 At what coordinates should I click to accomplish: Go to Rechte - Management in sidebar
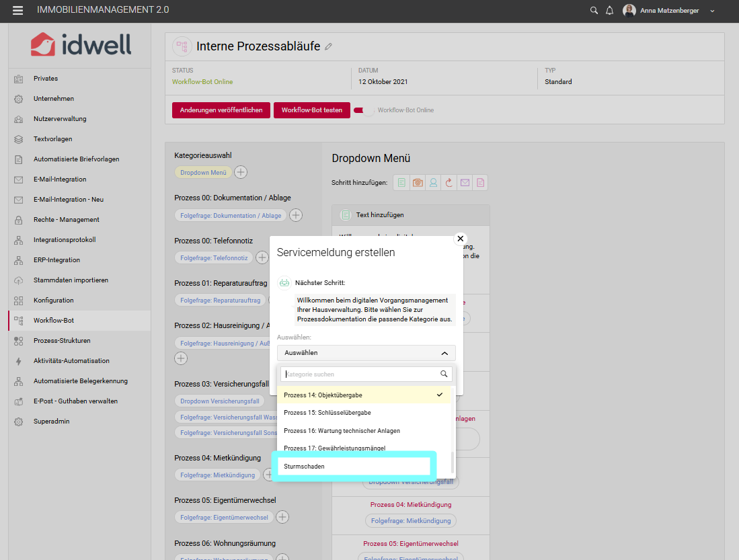pos(66,220)
